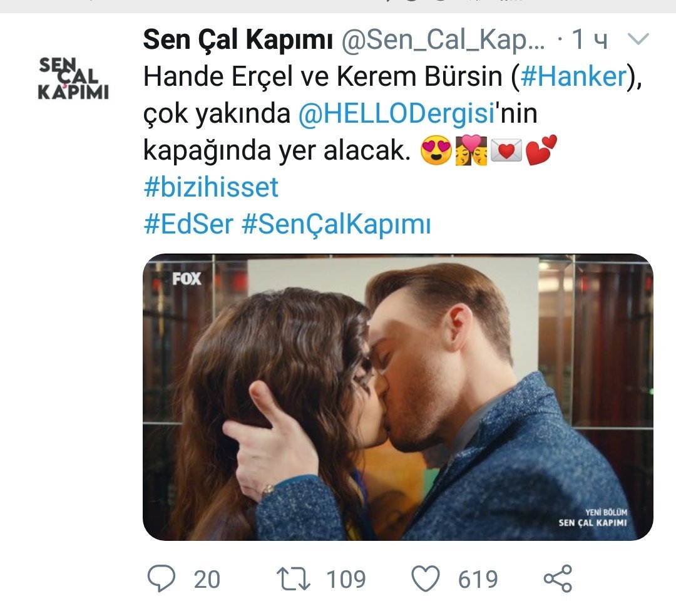Screen dimensions: 676x616
Task: Open the #EdSer hashtag
Action: [188, 224]
